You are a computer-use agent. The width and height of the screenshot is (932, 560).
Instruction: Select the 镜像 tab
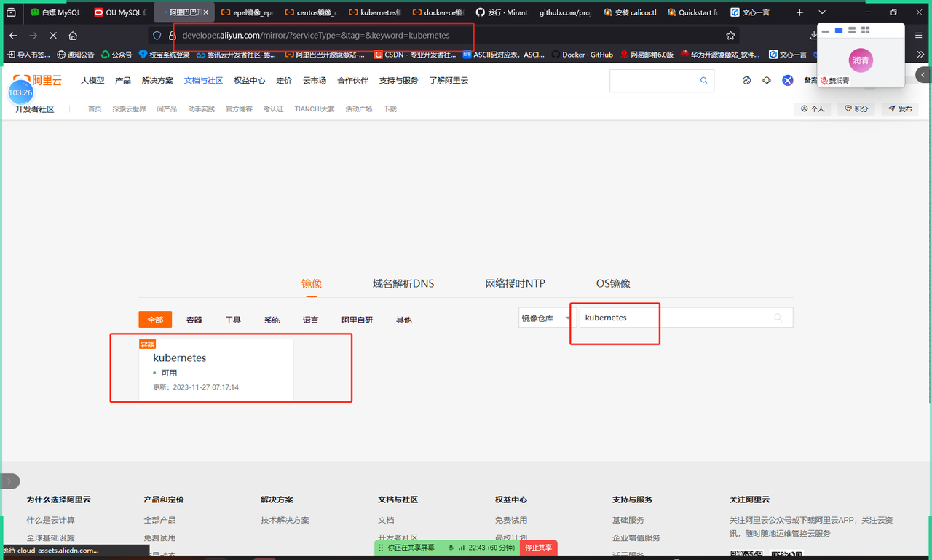312,284
